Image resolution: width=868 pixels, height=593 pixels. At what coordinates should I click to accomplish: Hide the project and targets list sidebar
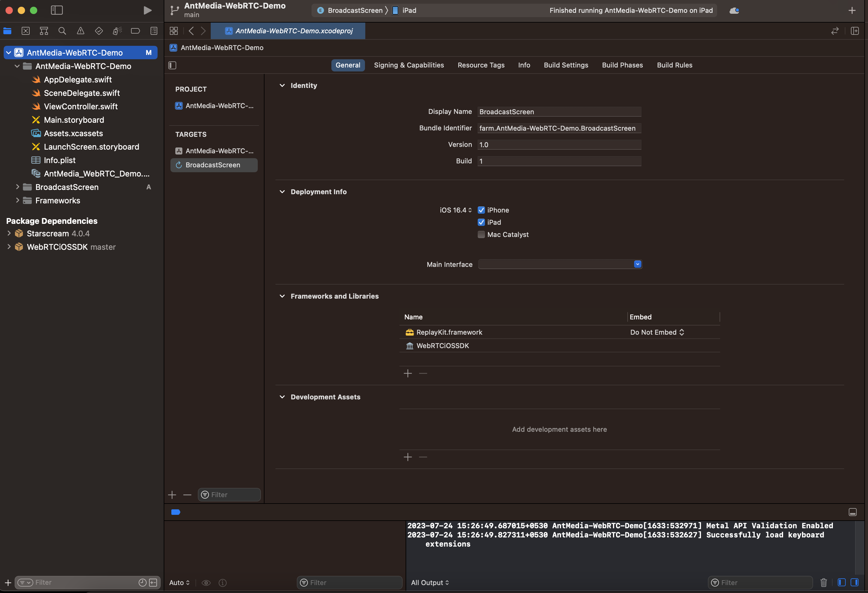pos(172,65)
